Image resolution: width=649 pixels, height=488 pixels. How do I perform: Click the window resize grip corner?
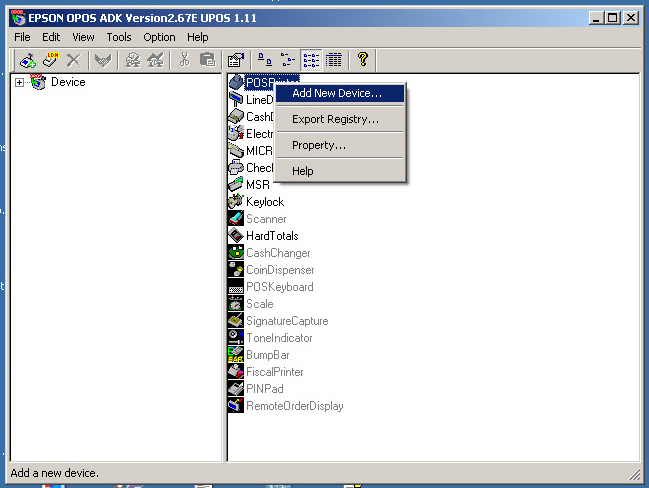(634, 474)
